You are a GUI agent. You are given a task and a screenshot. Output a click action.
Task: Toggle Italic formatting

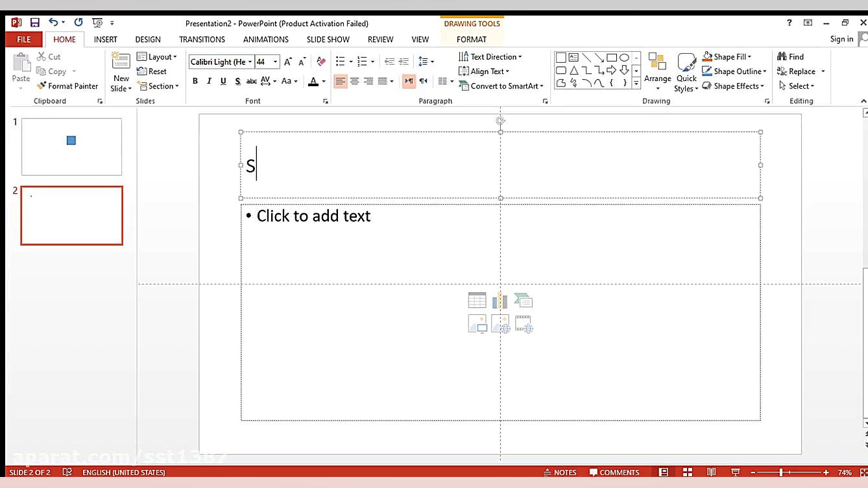(x=209, y=81)
